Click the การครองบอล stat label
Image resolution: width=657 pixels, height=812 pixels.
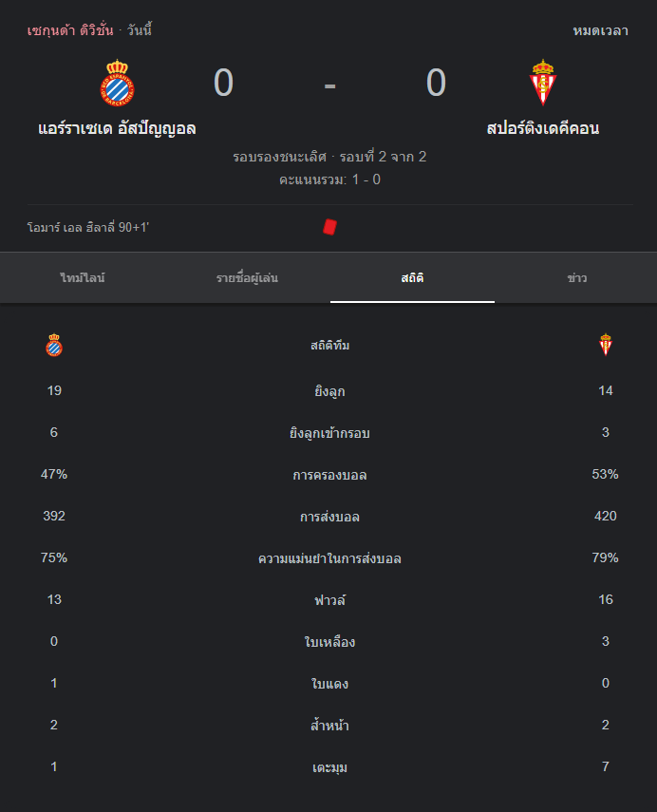(329, 475)
